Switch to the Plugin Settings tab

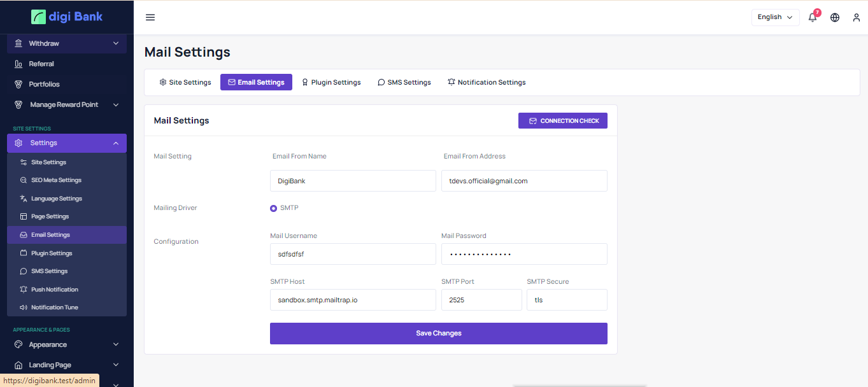click(331, 82)
